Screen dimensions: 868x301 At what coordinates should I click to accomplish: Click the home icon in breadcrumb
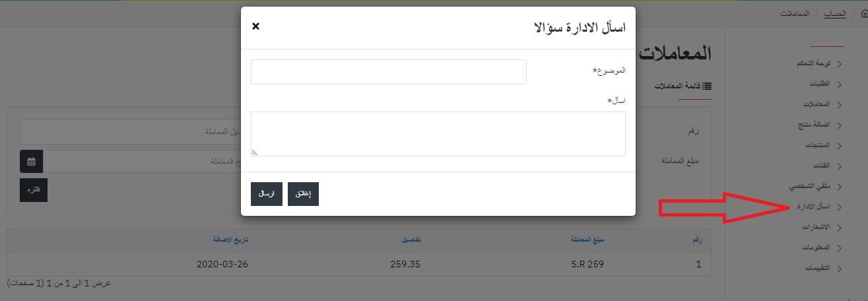863,14
